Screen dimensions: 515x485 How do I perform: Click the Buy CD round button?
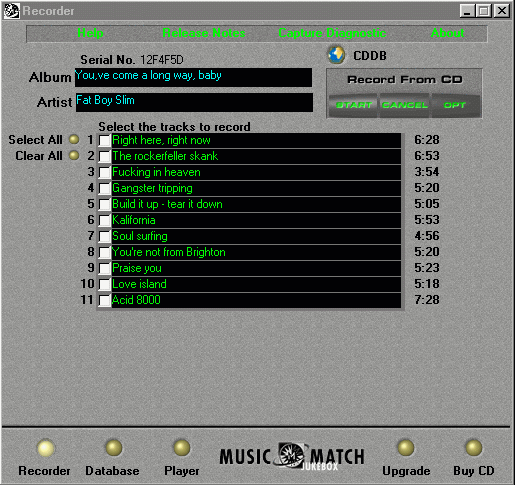[x=474, y=448]
